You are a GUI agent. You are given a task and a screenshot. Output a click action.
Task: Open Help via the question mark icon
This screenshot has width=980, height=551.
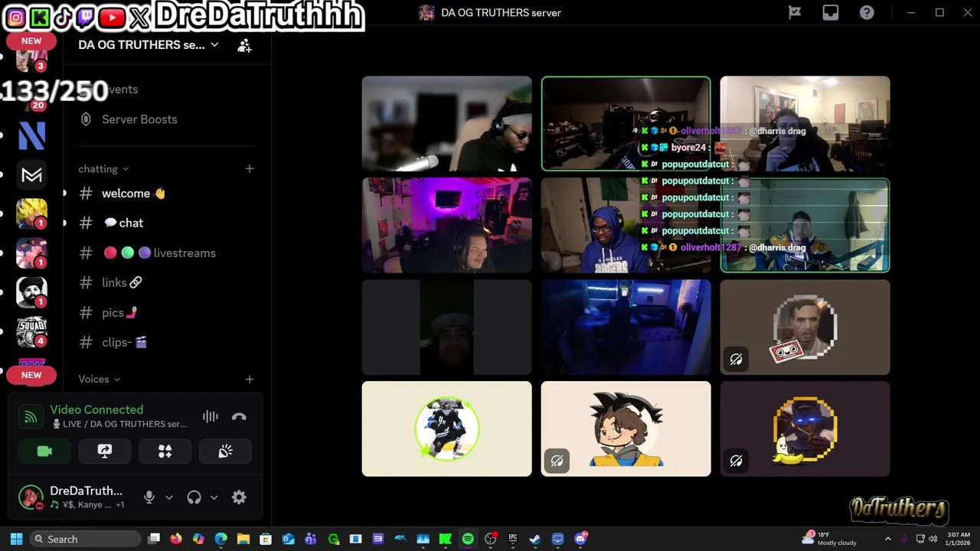click(x=867, y=12)
